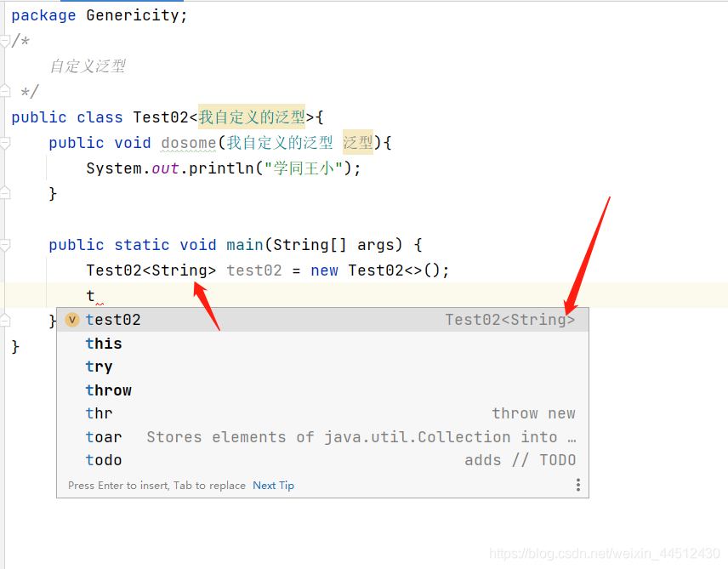
Task: Select the 'throw' keyword suggestion
Action: (322, 390)
